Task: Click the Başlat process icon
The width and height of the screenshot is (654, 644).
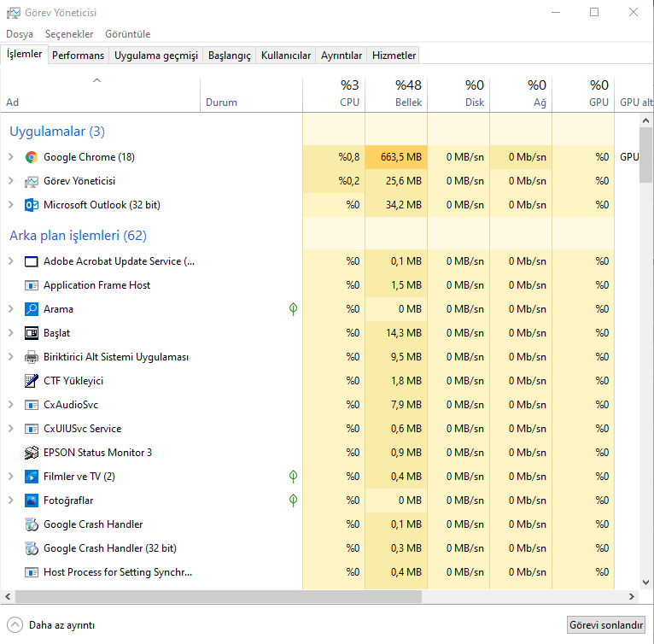Action: click(32, 333)
